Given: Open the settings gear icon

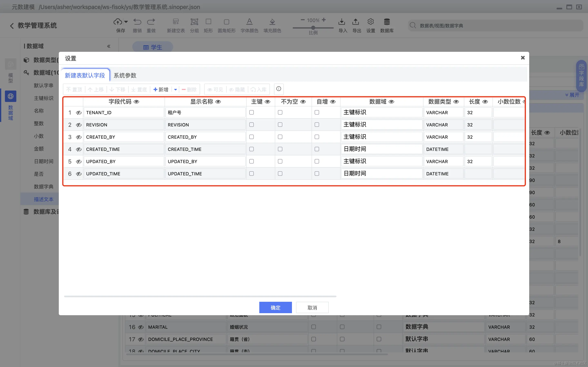Looking at the screenshot, I should coord(370,22).
